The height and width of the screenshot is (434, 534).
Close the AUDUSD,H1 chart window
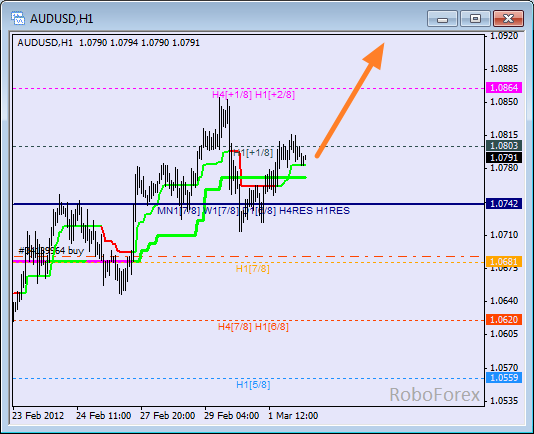click(x=508, y=19)
